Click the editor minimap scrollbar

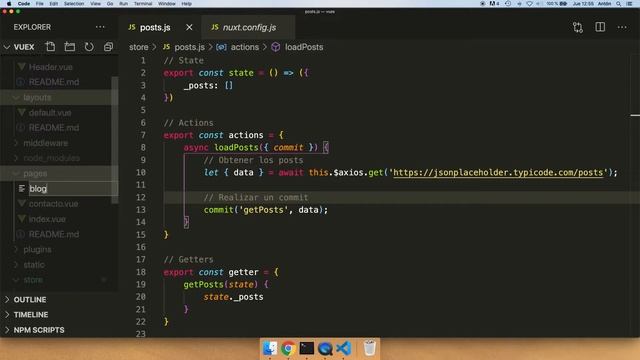[x=635, y=196]
